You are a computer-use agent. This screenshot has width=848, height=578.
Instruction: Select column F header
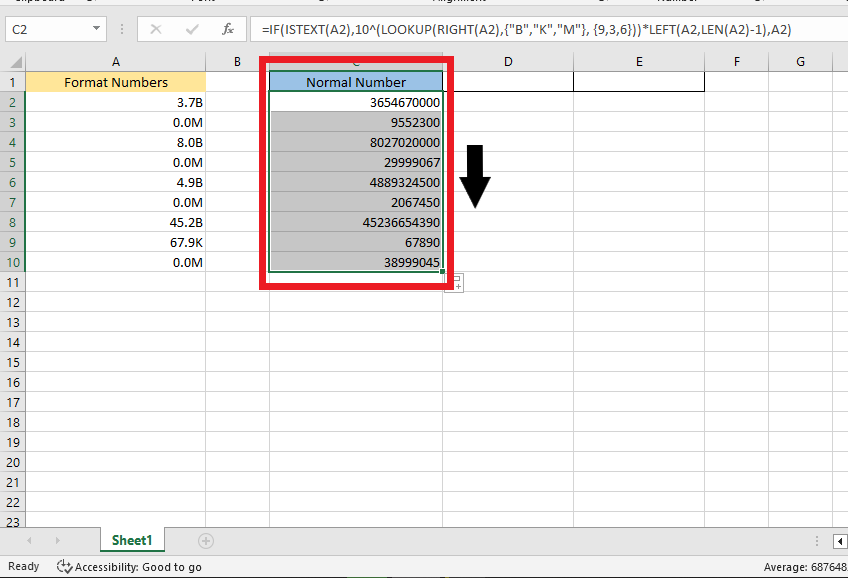(737, 62)
